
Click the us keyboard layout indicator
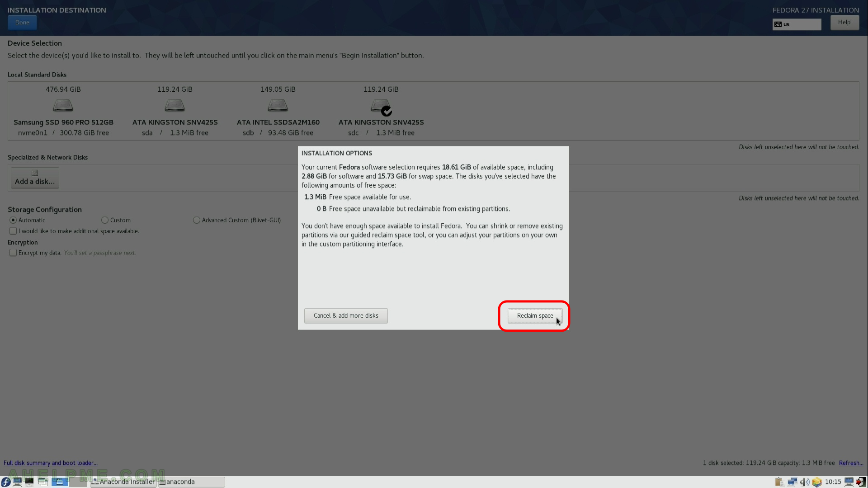pyautogui.click(x=797, y=24)
